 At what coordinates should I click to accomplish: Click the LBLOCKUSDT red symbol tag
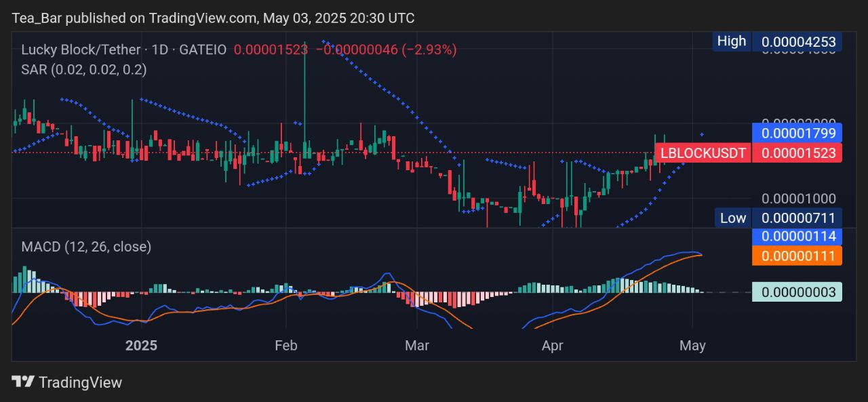click(x=704, y=153)
